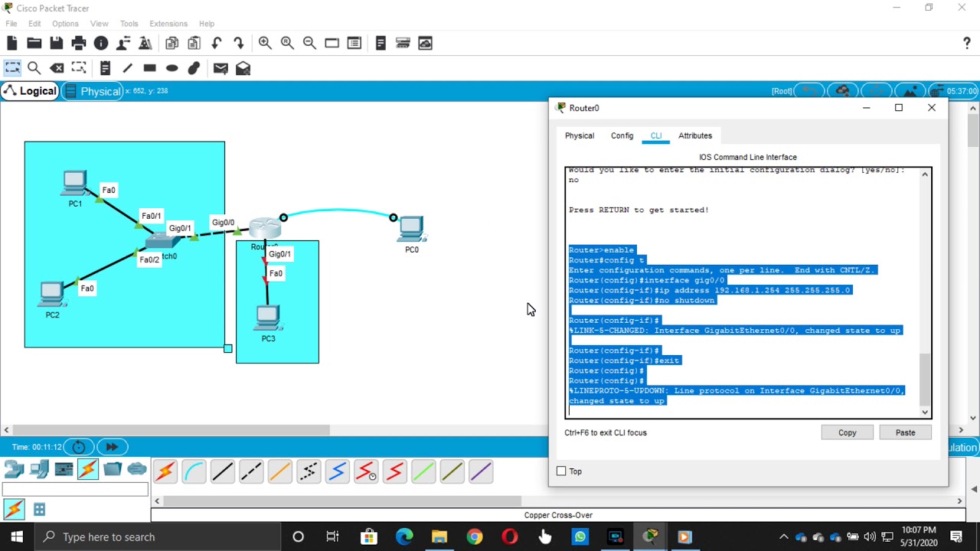This screenshot has height=551, width=980.
Task: Reset zoom on the workspace
Action: 287,44
